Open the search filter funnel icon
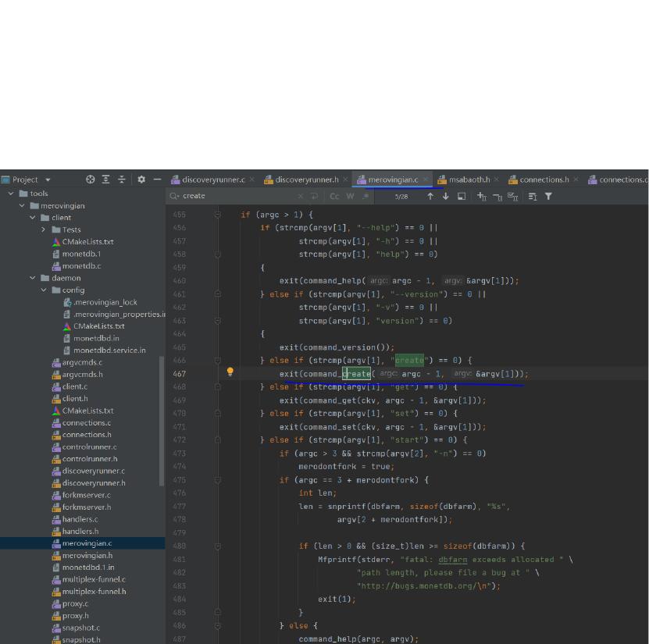 click(548, 196)
